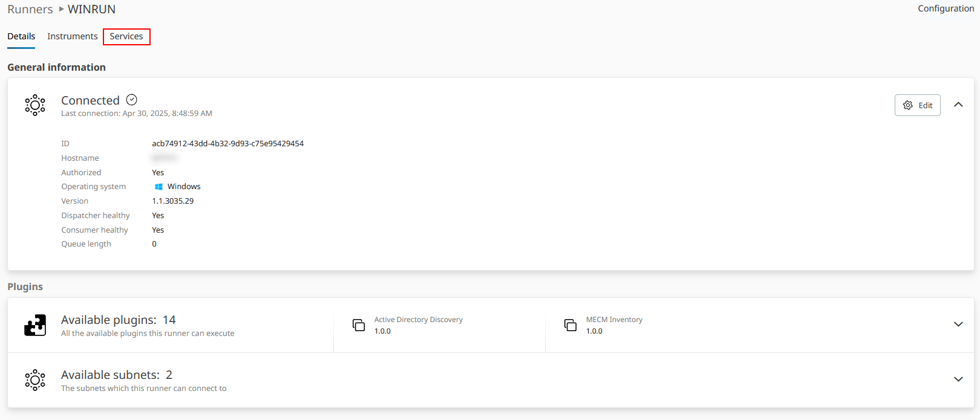Screen dimensions: 980x420
Task: Click the runner ID value
Action: click(x=227, y=144)
